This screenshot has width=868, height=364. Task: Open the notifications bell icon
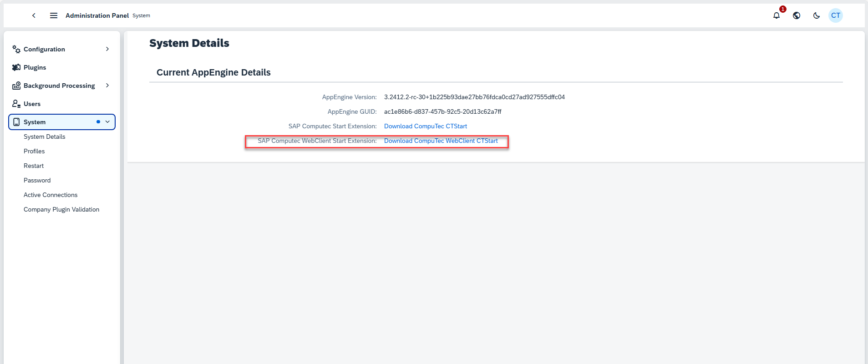point(777,15)
